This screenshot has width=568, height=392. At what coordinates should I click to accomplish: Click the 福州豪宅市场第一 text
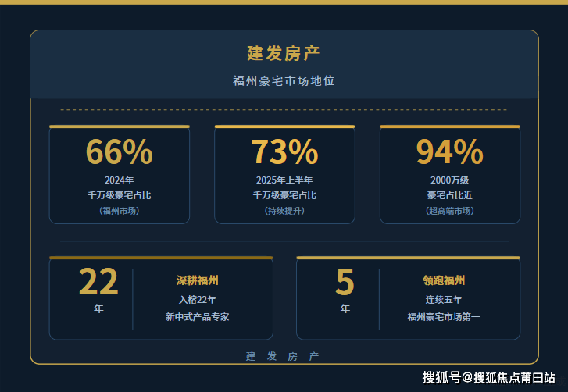pyautogui.click(x=444, y=317)
